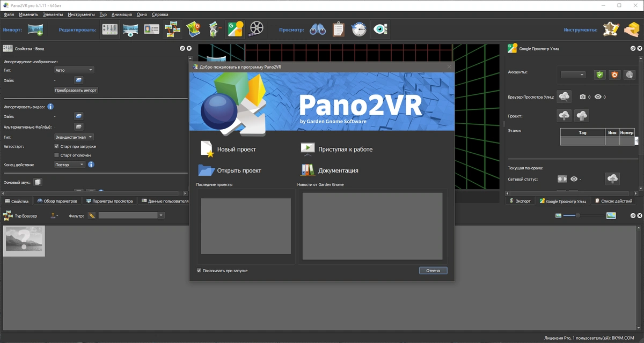Open the Элементы menu
Screen dimensions: 644x343
pos(53,14)
